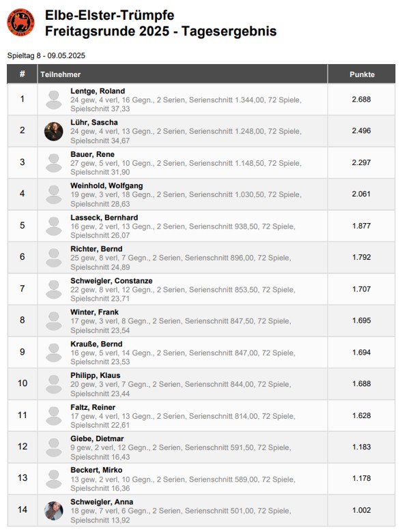The image size is (402, 532).
Task: Click Roland Lentge's points value 2.688
Action: [361, 100]
